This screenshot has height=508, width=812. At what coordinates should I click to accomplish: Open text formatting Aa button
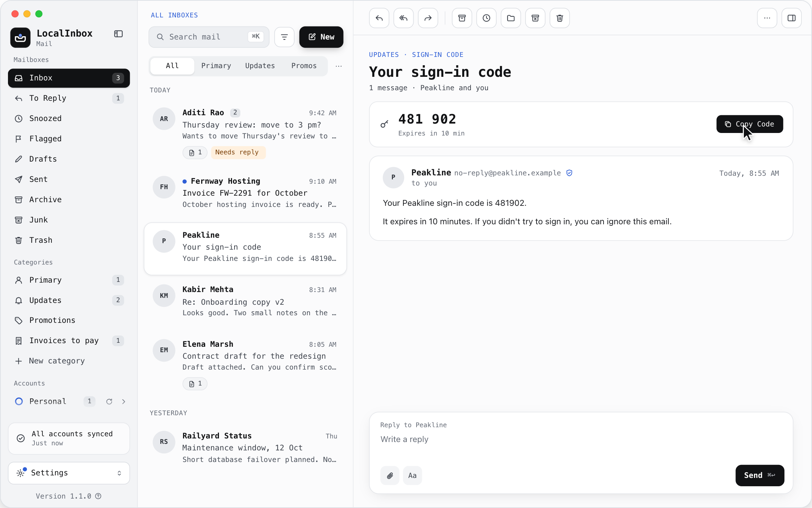pos(413,475)
